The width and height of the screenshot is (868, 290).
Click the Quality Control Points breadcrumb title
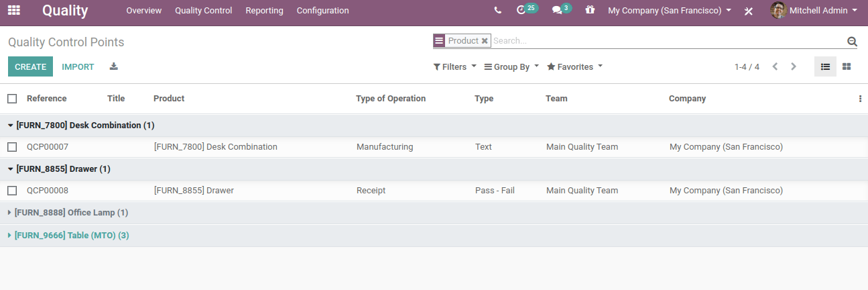[x=66, y=42]
